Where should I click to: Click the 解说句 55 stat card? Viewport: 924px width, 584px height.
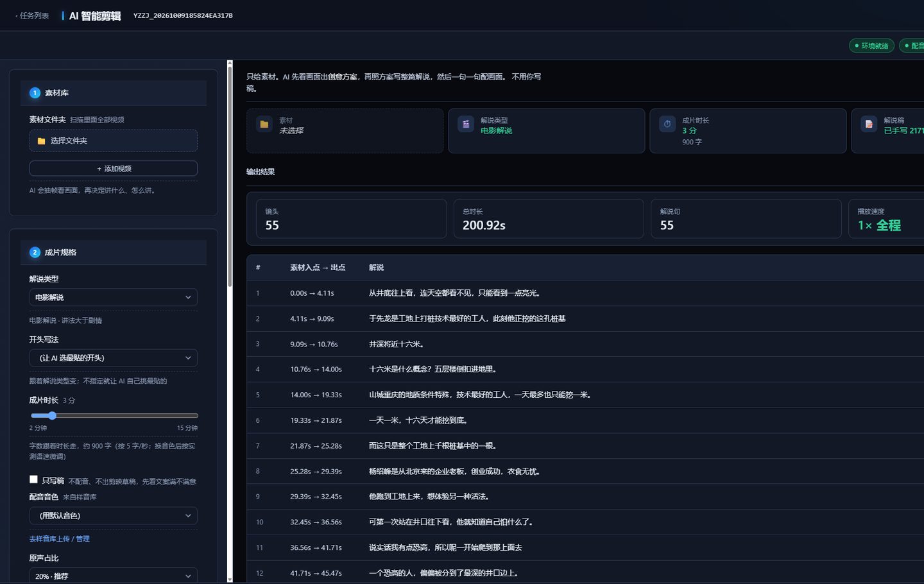[x=746, y=219]
